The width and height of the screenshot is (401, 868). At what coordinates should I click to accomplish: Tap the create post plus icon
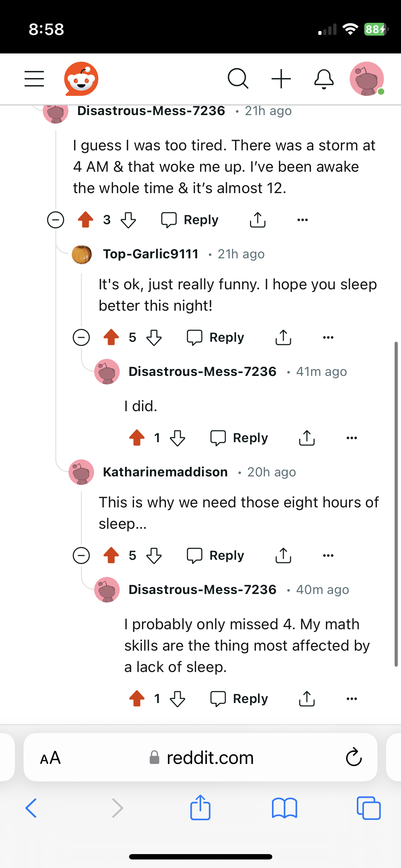281,78
